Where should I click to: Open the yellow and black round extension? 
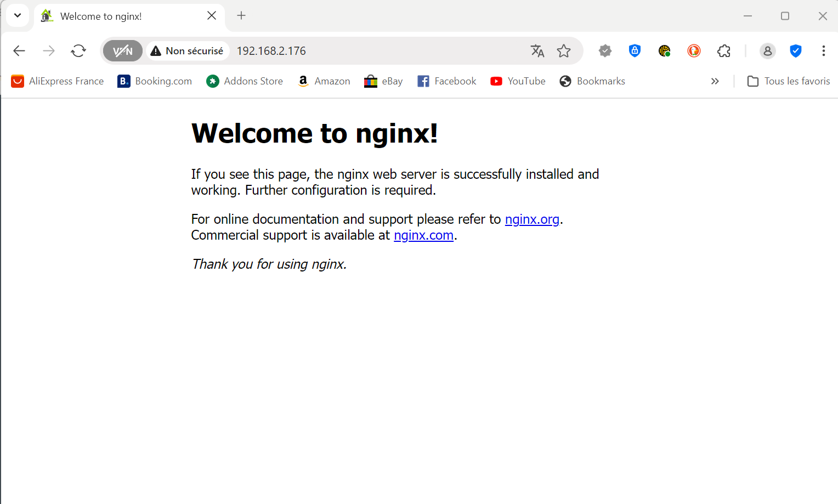pyautogui.click(x=664, y=51)
